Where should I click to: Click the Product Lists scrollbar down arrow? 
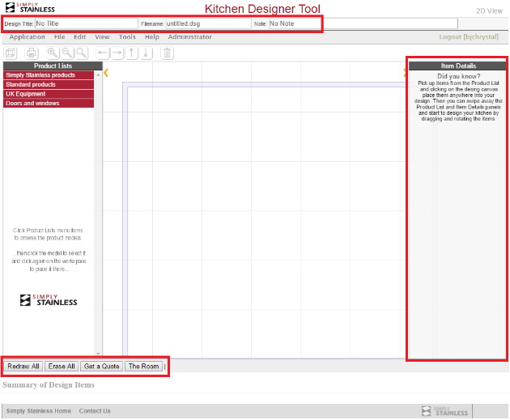pos(98,354)
